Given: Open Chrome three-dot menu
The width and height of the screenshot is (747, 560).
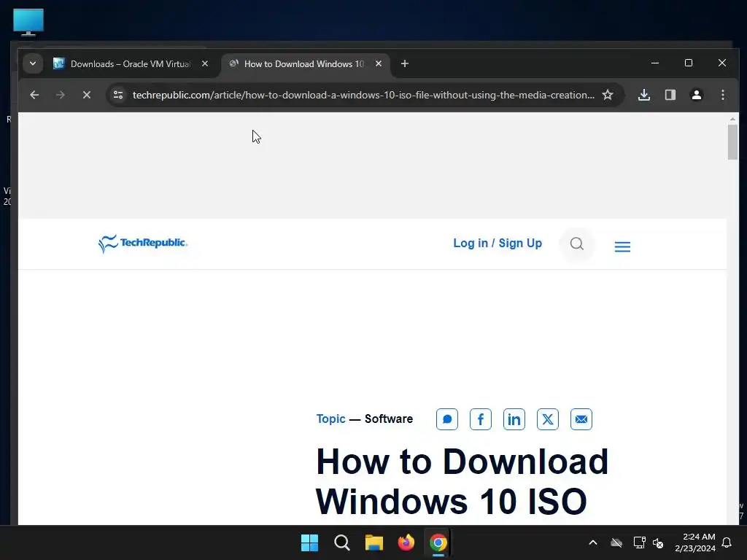Looking at the screenshot, I should 723,95.
